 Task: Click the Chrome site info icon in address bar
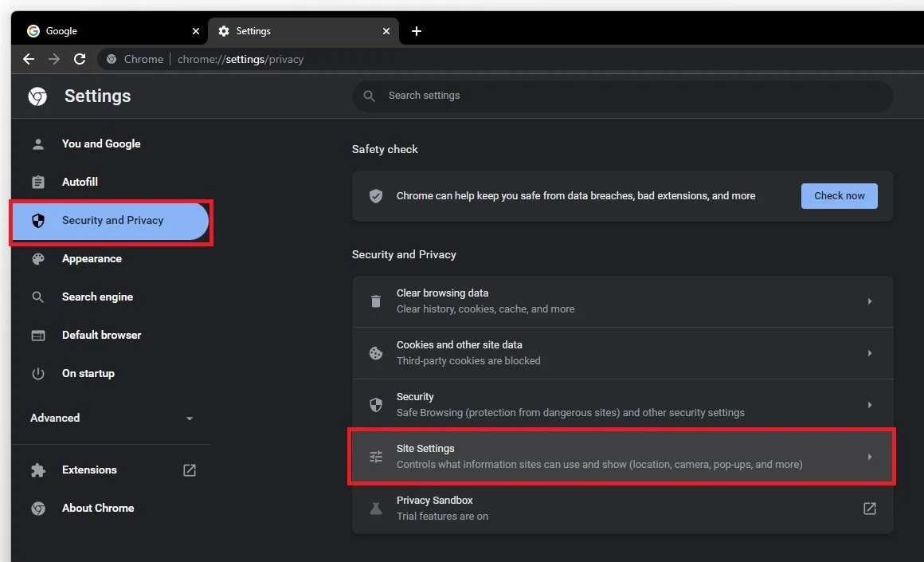coord(112,59)
